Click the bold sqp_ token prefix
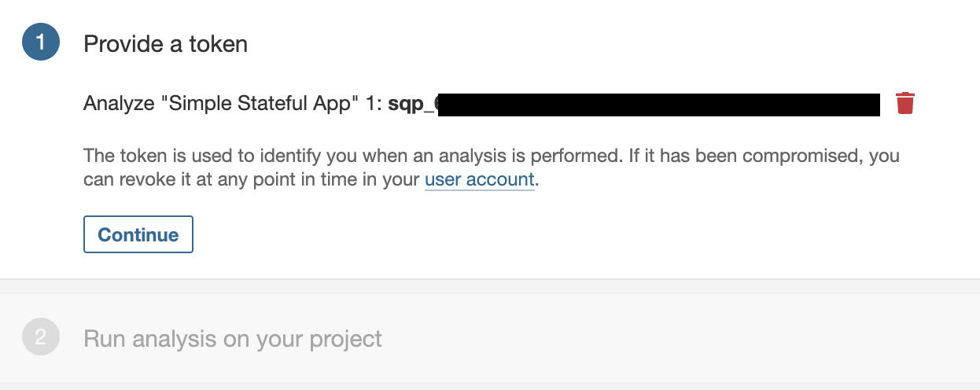This screenshot has width=980, height=390. click(x=411, y=104)
